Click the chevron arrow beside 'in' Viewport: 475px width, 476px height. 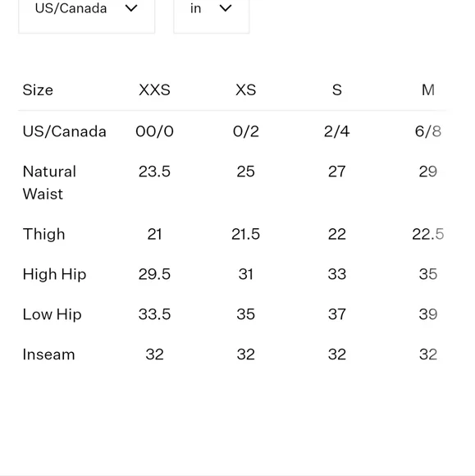(226, 8)
